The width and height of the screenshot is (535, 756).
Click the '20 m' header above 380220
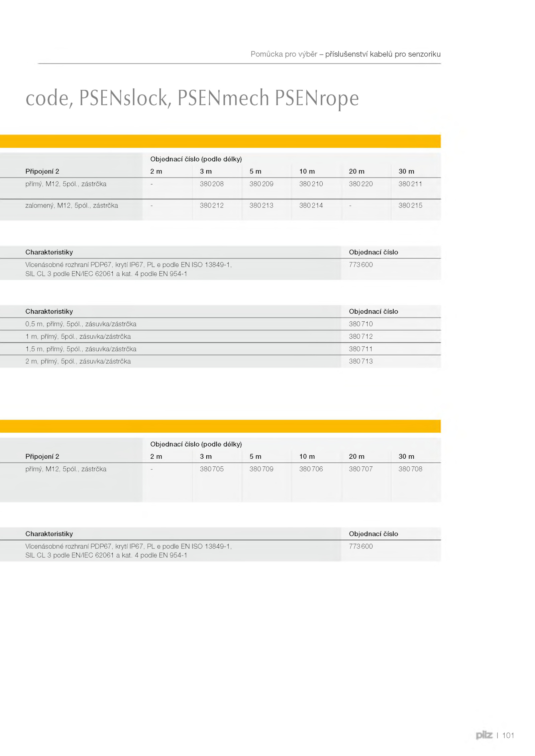pyautogui.click(x=356, y=171)
